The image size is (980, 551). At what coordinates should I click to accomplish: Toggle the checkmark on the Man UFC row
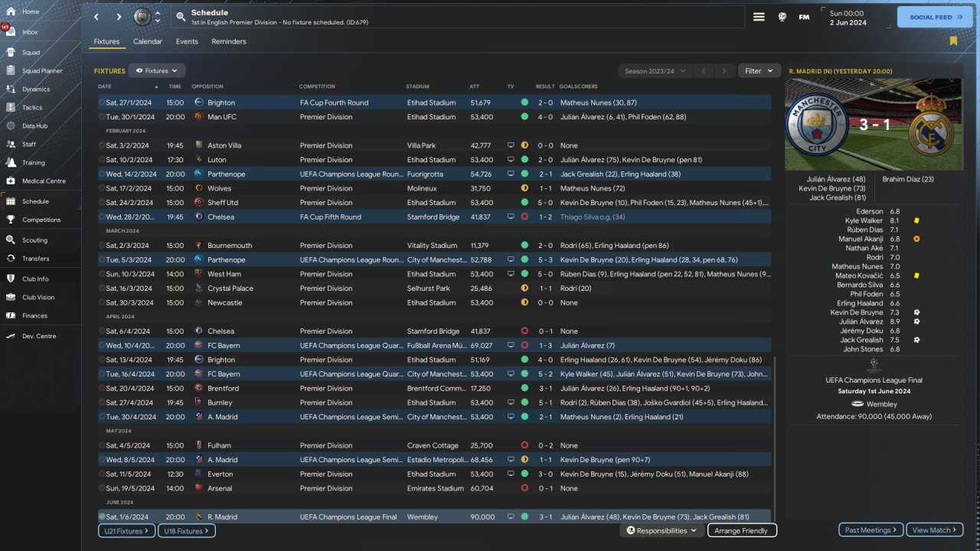click(x=102, y=117)
